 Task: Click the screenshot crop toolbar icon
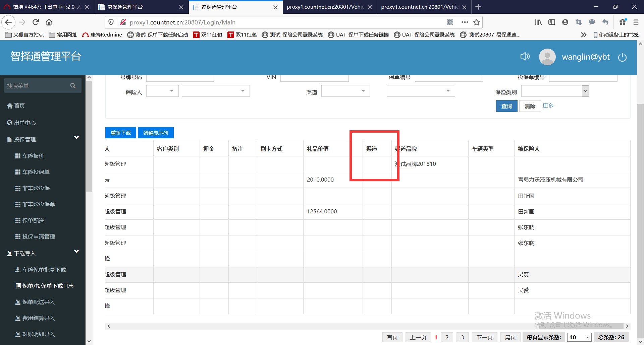pyautogui.click(x=579, y=22)
